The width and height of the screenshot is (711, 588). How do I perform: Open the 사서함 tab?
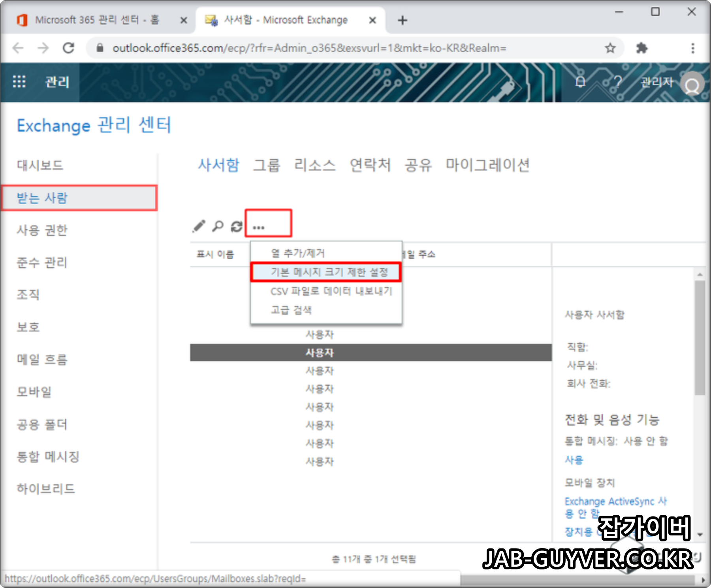218,164
